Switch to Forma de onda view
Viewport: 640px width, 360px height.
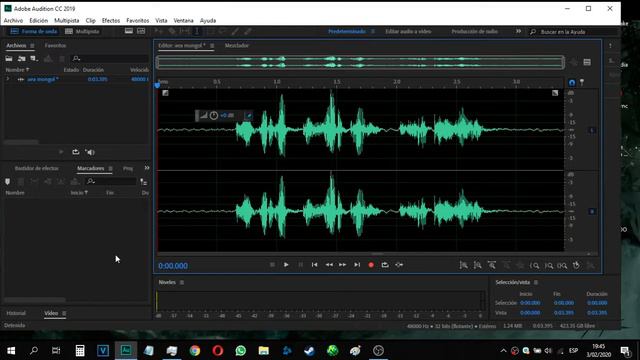coord(34,31)
